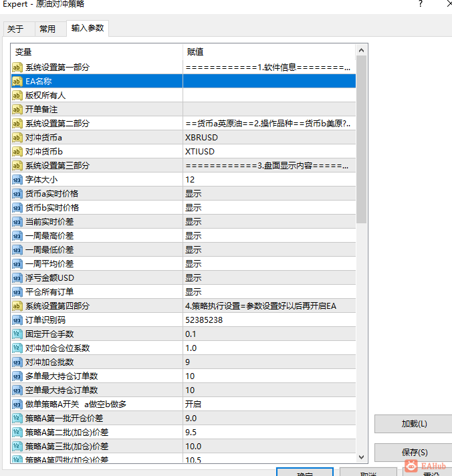Select the 对冲加仓仓位系数 value 1.0

[x=269, y=348]
